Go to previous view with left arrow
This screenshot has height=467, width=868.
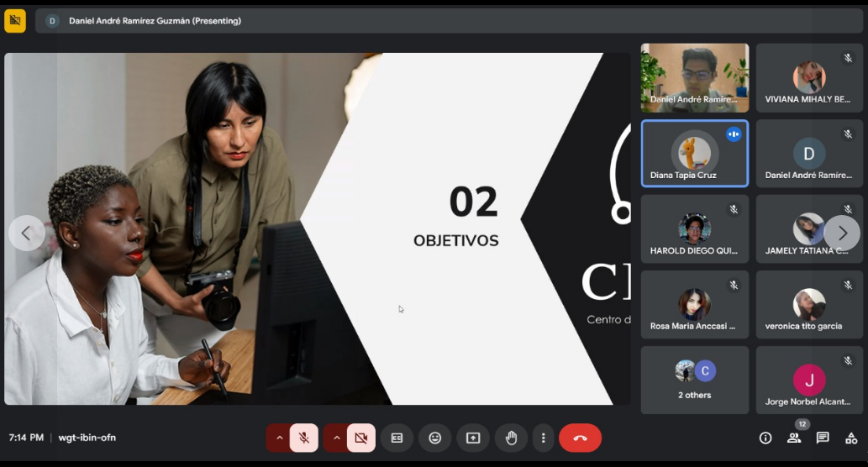coord(26,233)
